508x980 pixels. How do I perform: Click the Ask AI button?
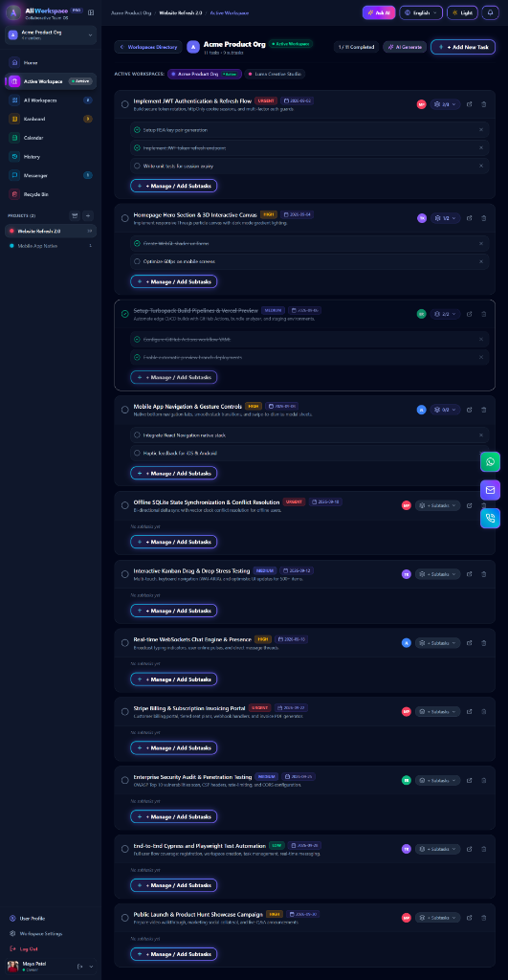tap(379, 12)
